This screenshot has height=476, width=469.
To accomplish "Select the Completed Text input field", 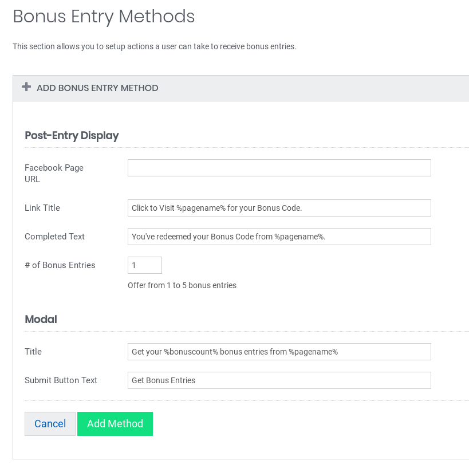I will pos(279,237).
